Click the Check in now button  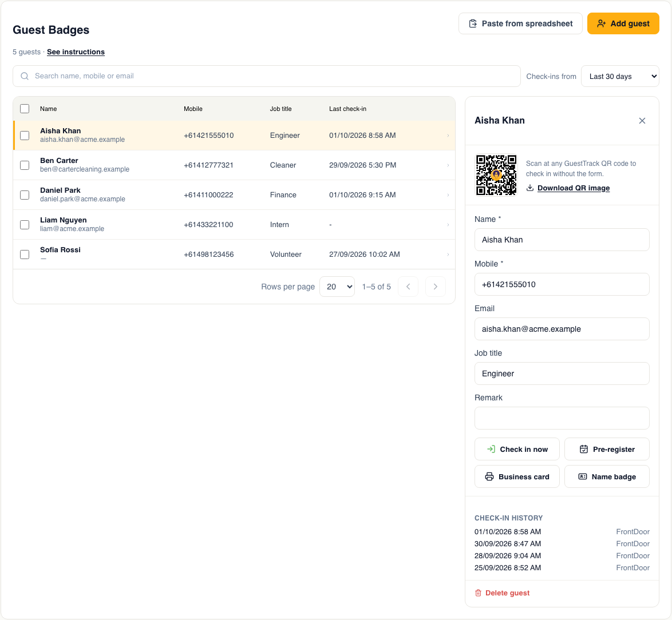[517, 449]
